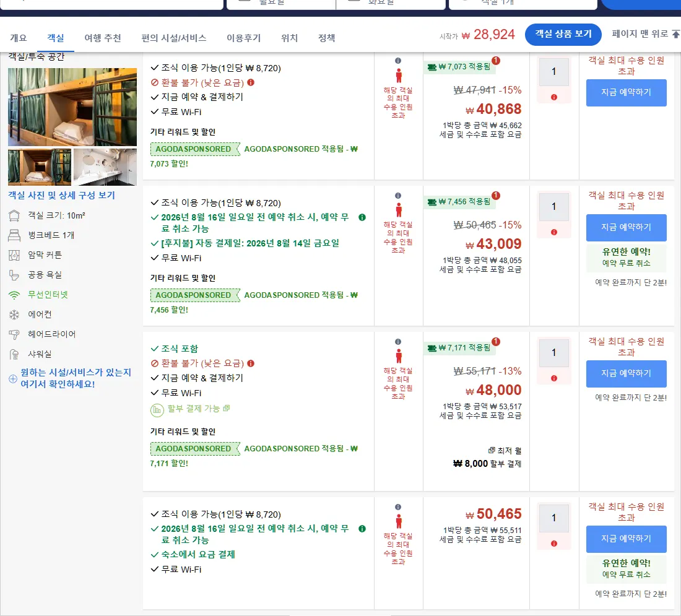The image size is (681, 616).
Task: Click red person icon in ₩50,465 row
Action: (x=398, y=521)
